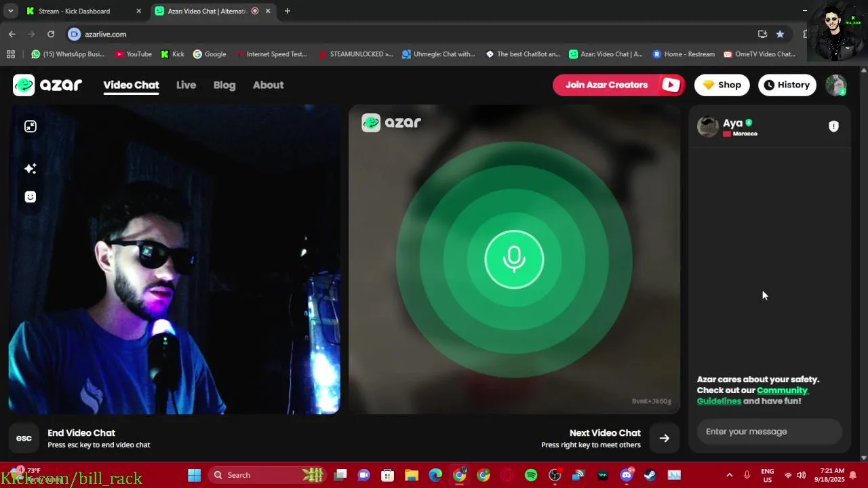Open the ENG US language switcher
Image resolution: width=868 pixels, height=488 pixels.
[768, 475]
